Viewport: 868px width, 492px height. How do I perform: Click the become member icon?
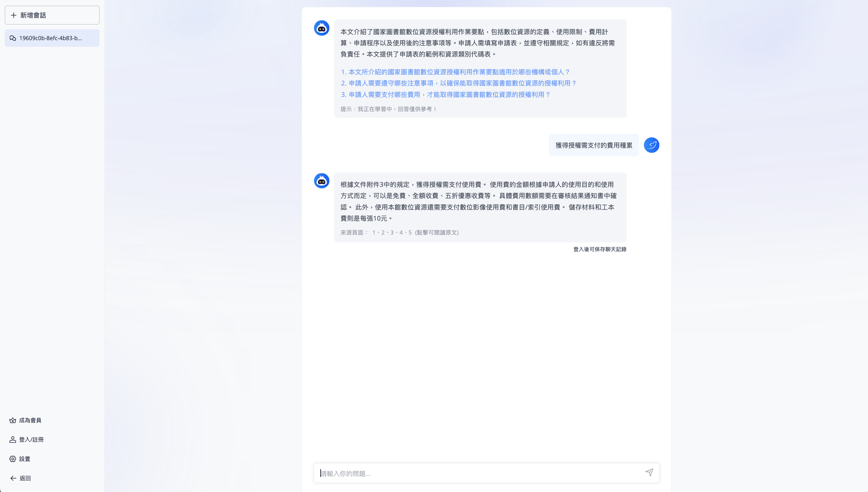(13, 420)
